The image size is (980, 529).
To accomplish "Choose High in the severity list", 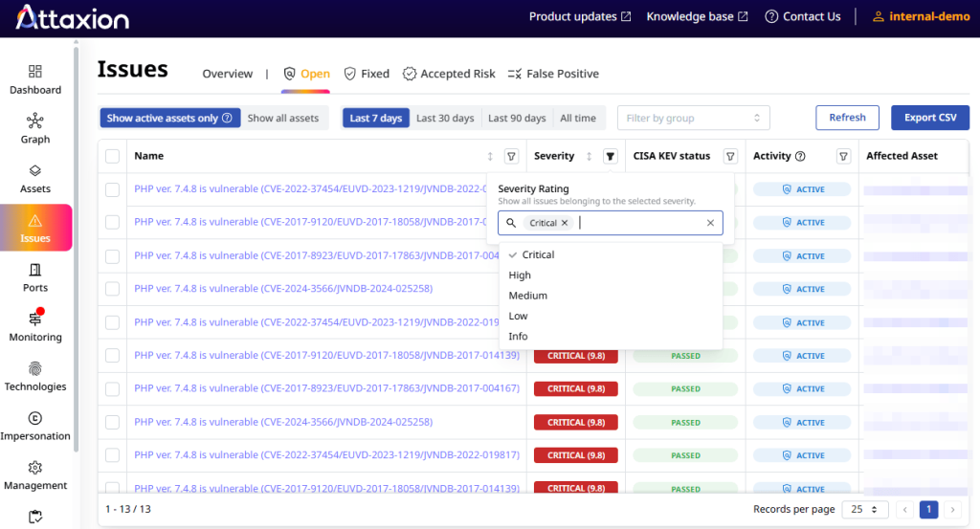I will [x=611, y=275].
